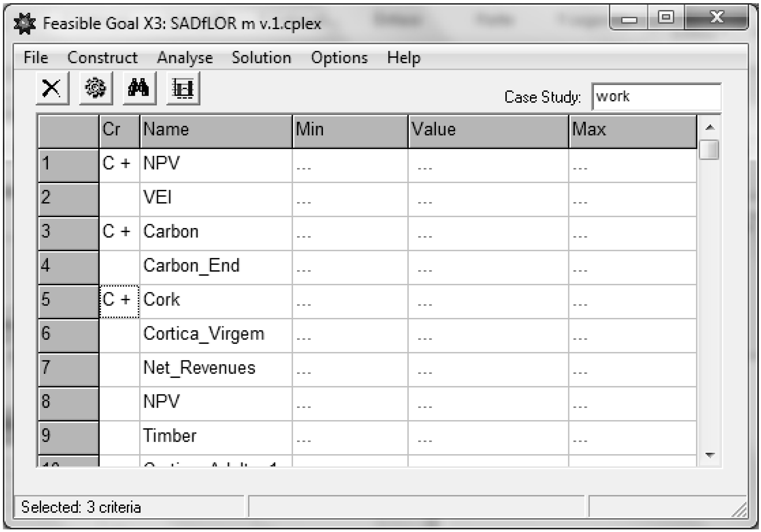Click scrollbar up arrow in table
This screenshot has height=532, width=761.
(x=709, y=127)
